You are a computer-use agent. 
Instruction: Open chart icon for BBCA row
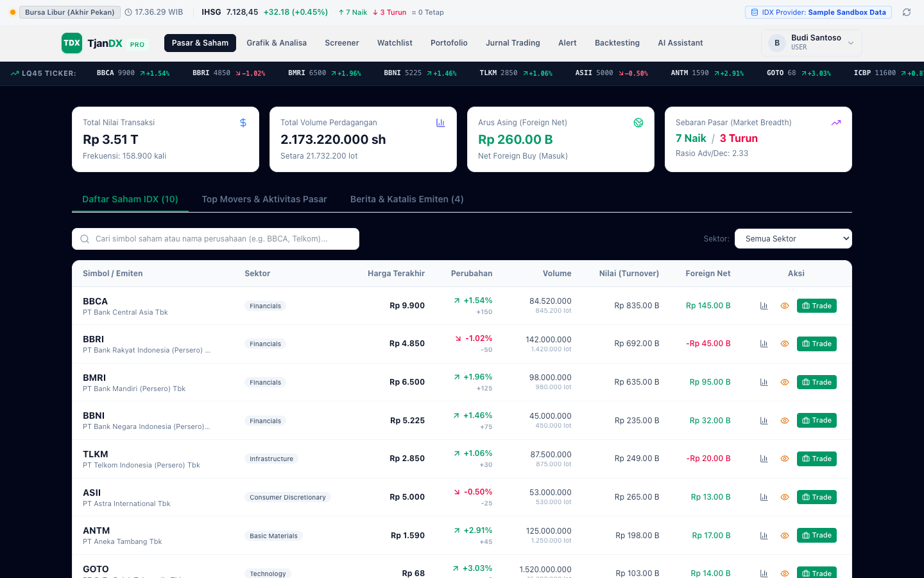pos(764,306)
